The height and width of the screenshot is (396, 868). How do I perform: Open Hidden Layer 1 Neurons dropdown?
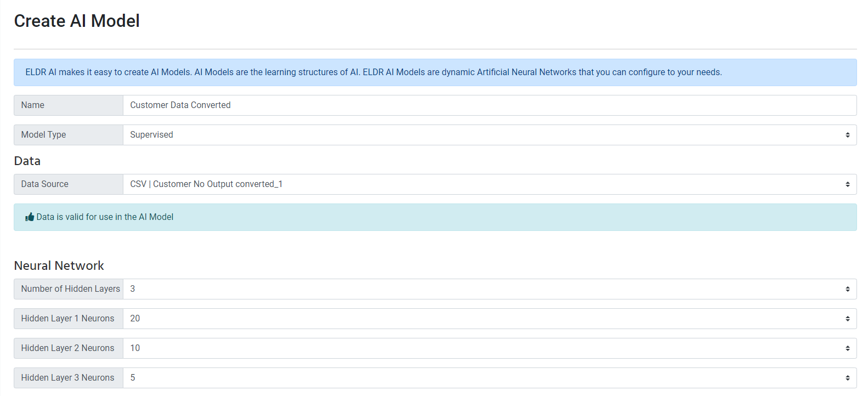coord(489,319)
